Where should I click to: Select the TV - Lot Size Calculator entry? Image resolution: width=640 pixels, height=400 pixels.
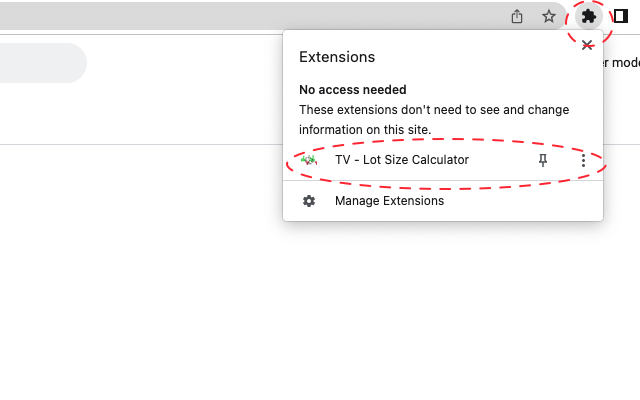(x=401, y=160)
